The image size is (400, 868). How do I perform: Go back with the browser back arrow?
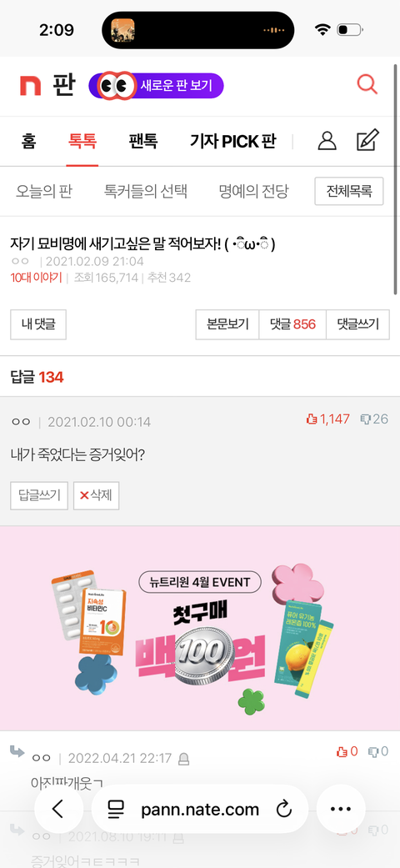click(x=58, y=809)
